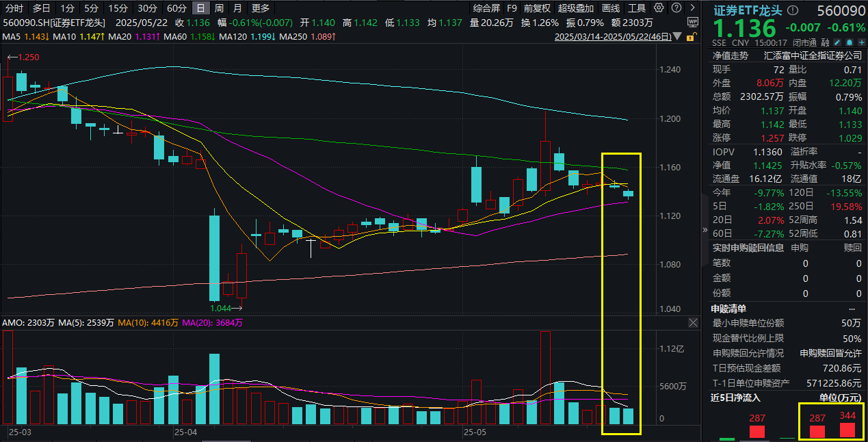
Task: Click the WP screen icon below toolbar
Action: point(692,22)
